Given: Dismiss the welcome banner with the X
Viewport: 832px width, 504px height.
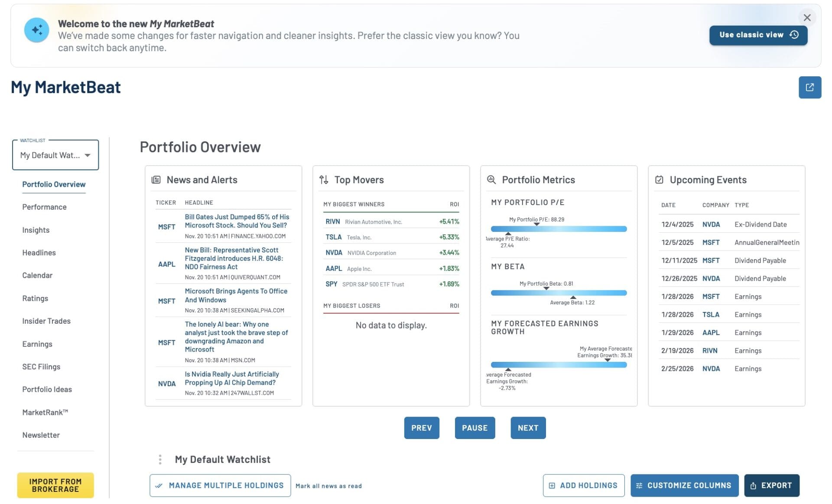Looking at the screenshot, I should (x=806, y=18).
